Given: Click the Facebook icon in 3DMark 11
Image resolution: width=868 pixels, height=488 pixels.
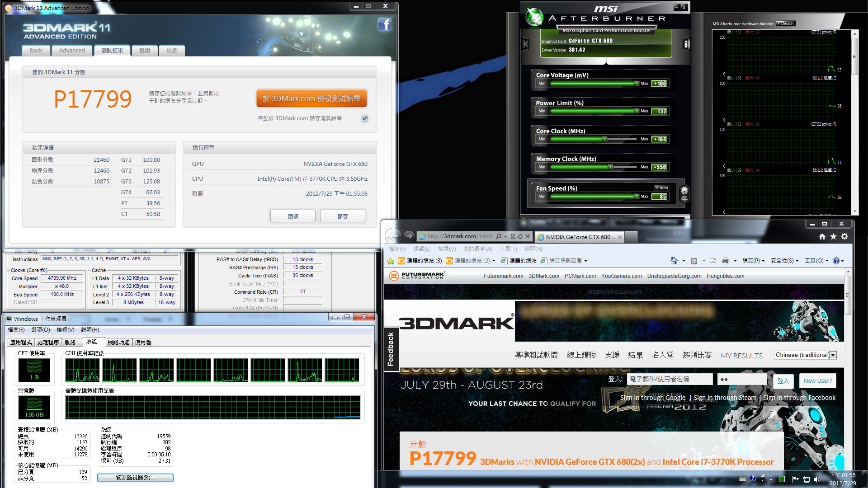Looking at the screenshot, I should click(384, 24).
